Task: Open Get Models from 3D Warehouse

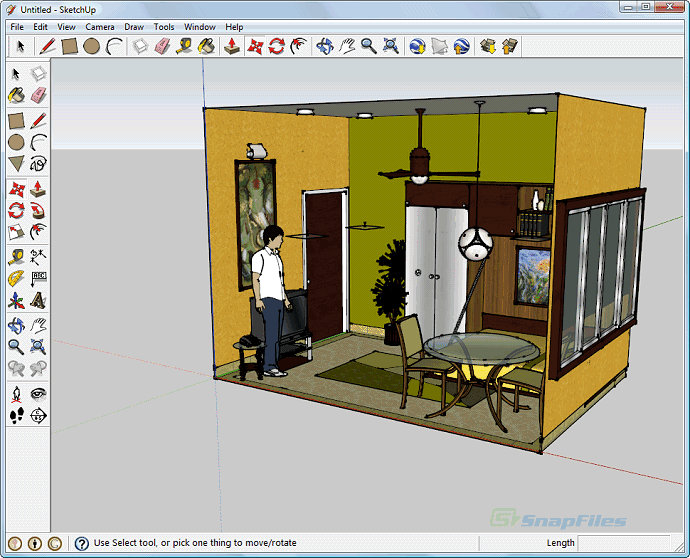Action: pos(488,46)
